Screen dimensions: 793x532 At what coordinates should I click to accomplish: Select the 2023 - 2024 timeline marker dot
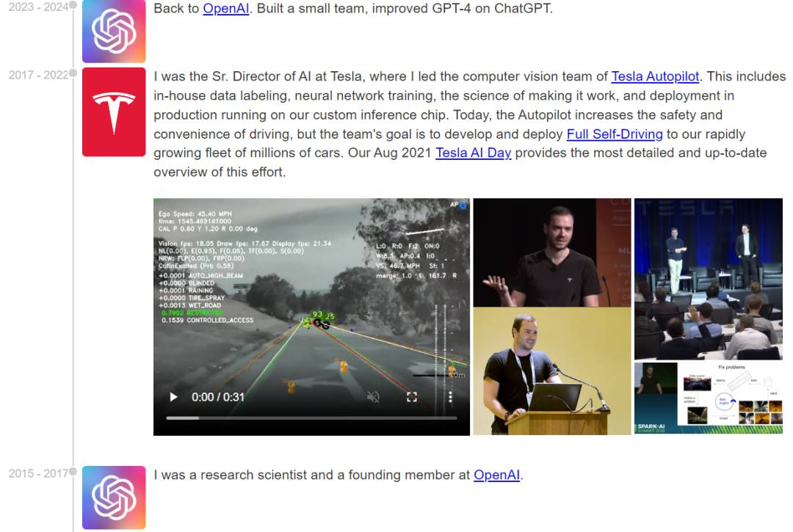(x=73, y=5)
